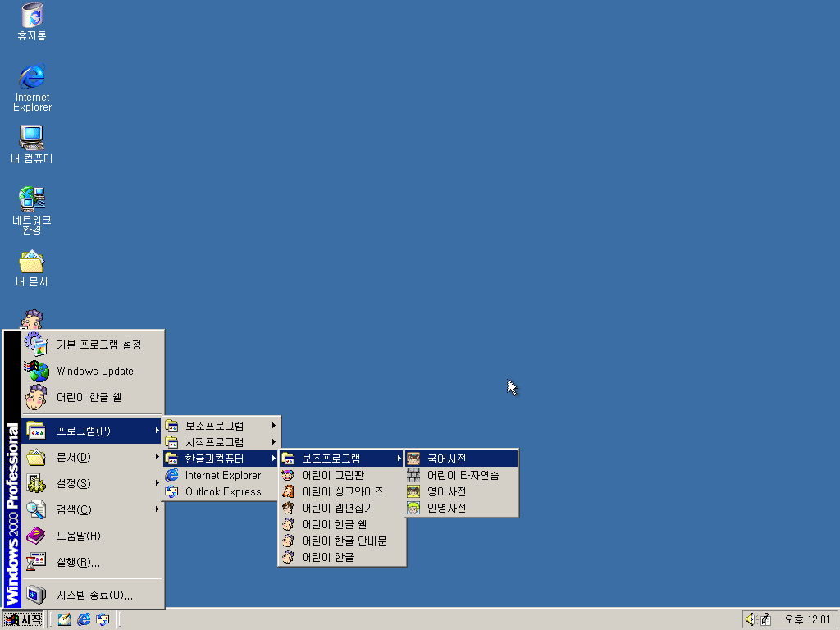The image size is (840, 630).
Task: Click the globe icon beside Windows Update
Action: [36, 371]
